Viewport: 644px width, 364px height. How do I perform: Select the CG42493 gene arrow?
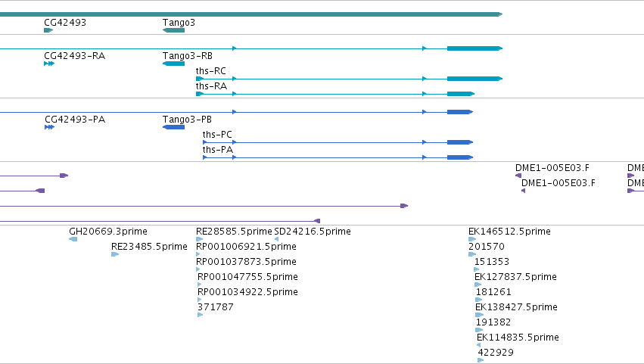[48, 30]
